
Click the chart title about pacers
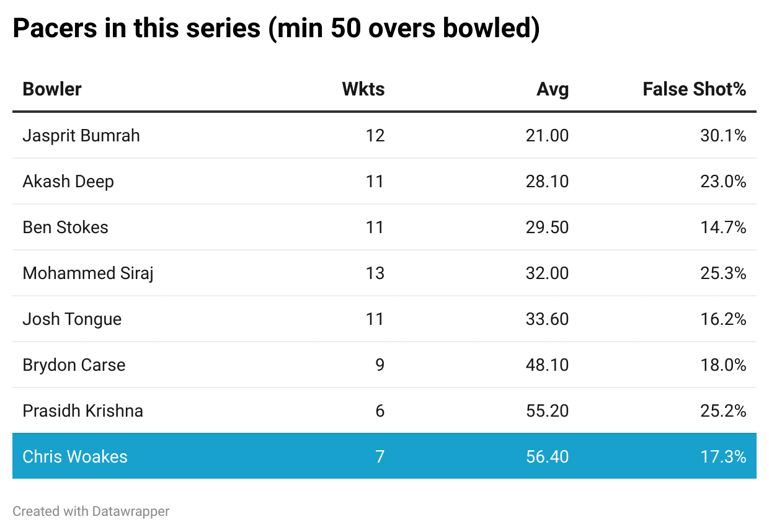point(276,29)
